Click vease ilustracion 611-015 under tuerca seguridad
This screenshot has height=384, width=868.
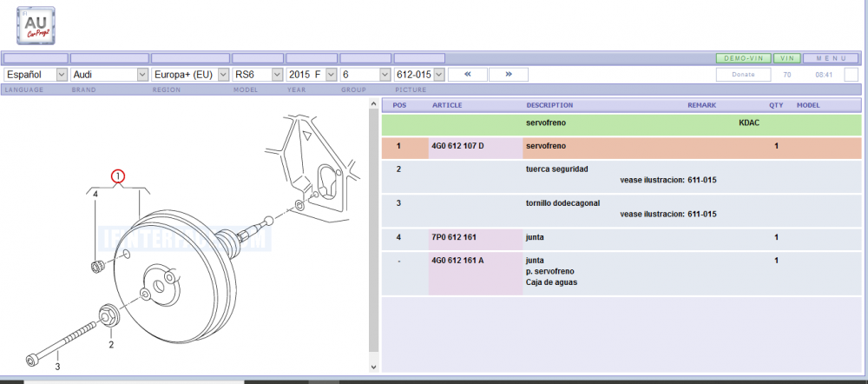point(668,180)
